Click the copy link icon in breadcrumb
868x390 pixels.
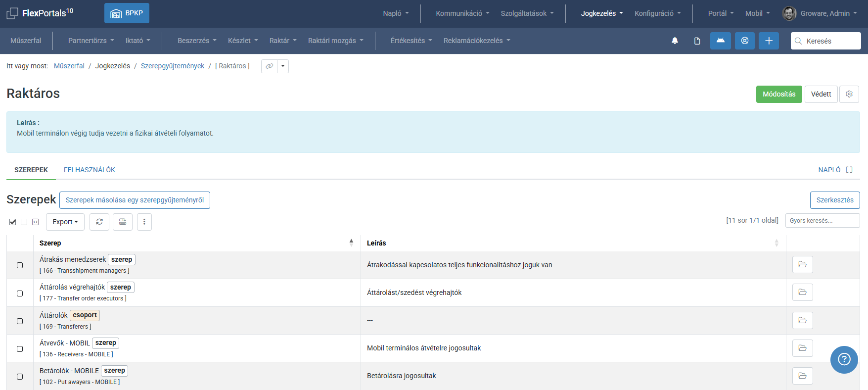[270, 66]
